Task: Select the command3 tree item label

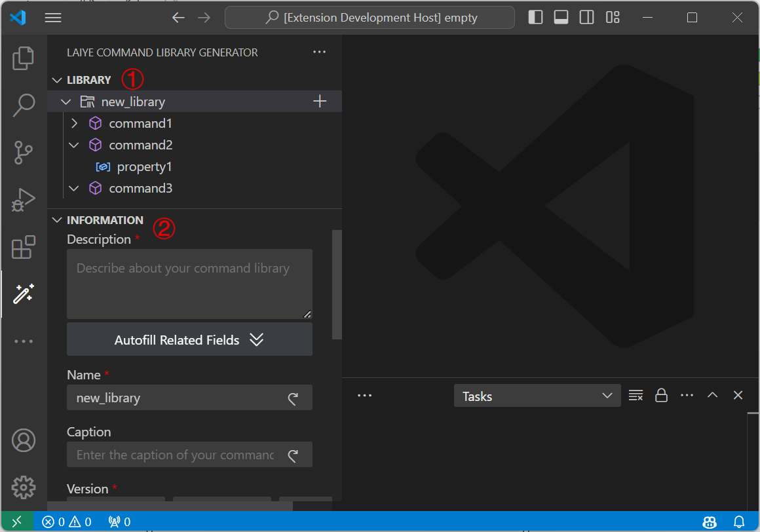Action: pyautogui.click(x=141, y=188)
